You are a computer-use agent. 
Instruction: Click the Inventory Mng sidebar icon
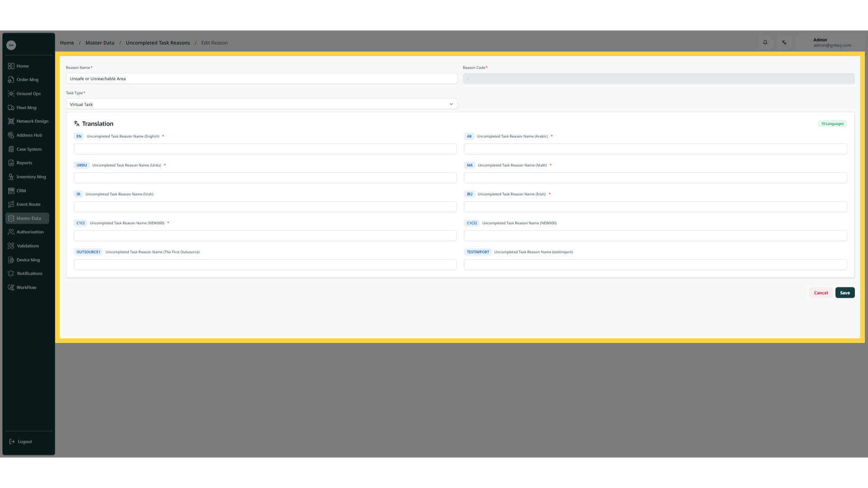(x=11, y=177)
